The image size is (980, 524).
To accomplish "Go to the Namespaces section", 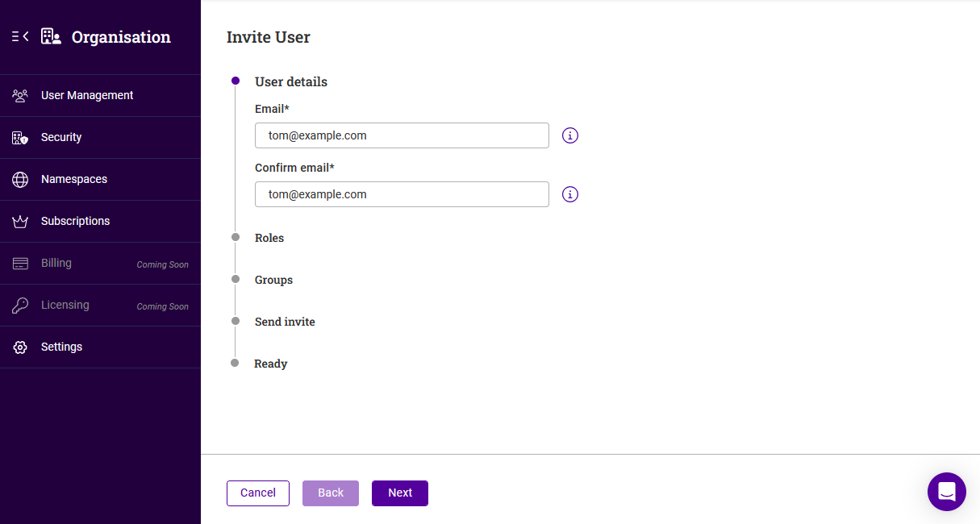I will (x=100, y=179).
